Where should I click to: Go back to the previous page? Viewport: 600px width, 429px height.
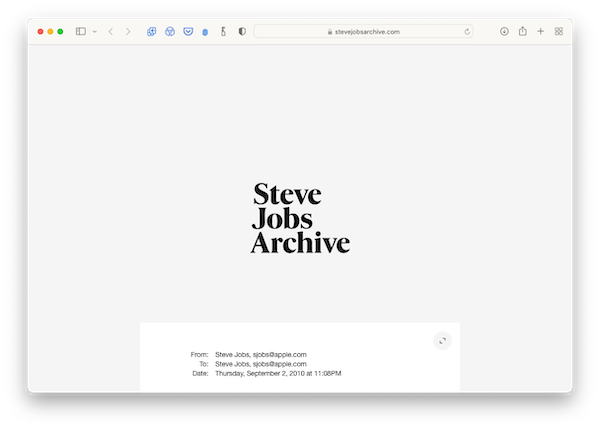[111, 31]
